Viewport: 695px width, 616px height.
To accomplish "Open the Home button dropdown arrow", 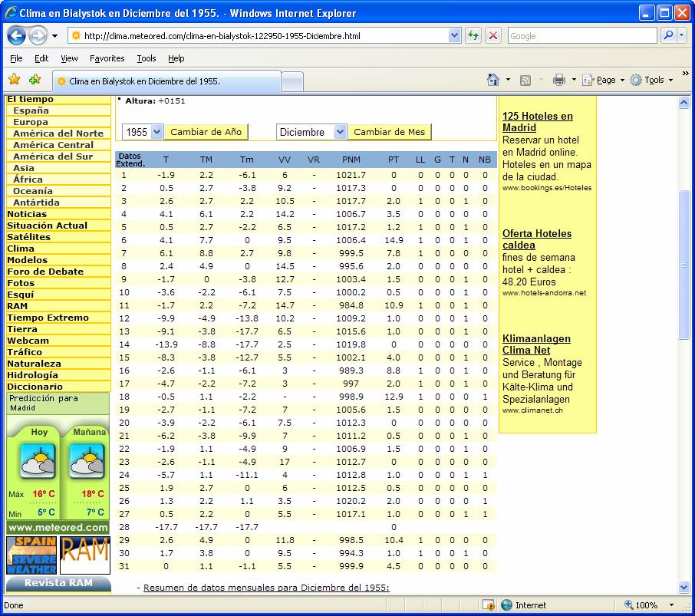I will 508,81.
